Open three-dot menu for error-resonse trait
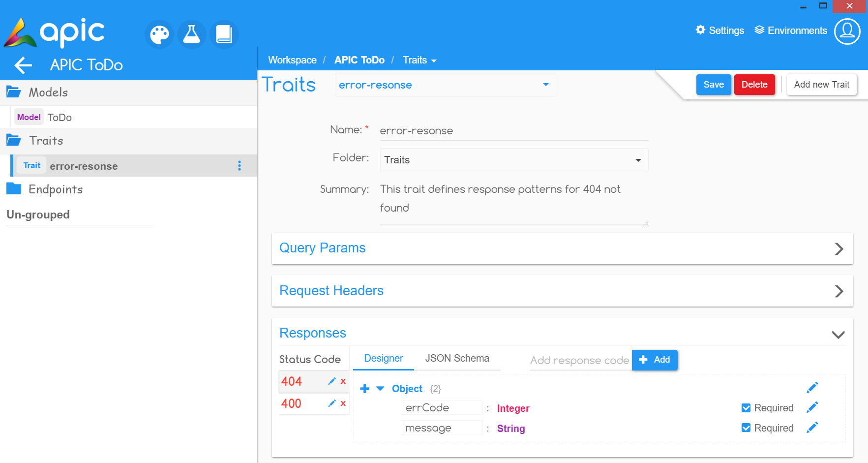Viewport: 868px width, 463px height. point(239,166)
